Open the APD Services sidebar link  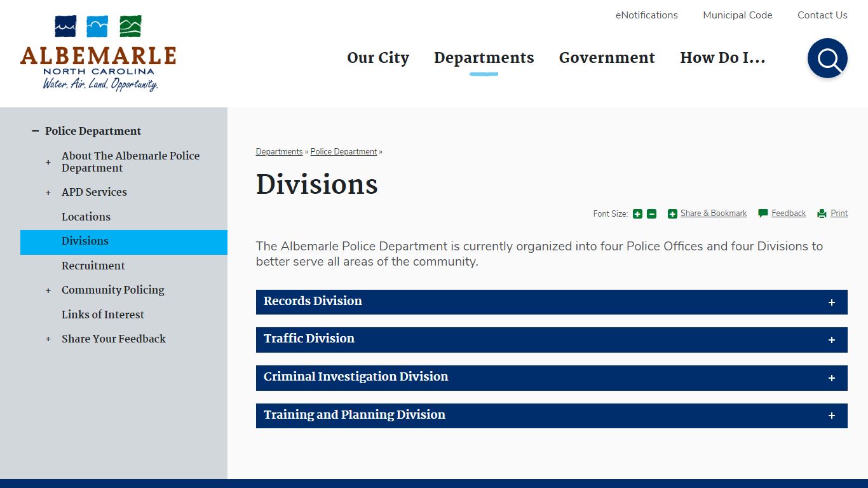(94, 192)
